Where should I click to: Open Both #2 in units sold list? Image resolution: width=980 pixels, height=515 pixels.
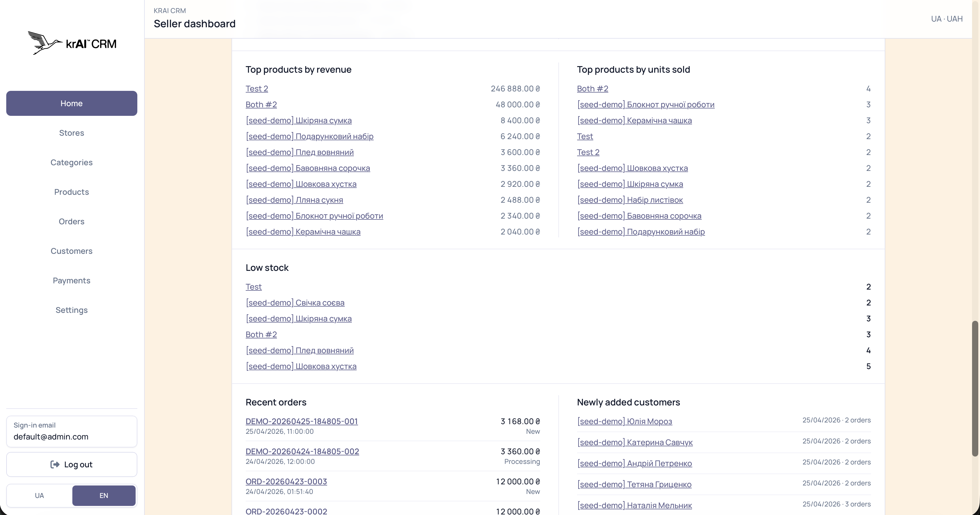pos(592,88)
